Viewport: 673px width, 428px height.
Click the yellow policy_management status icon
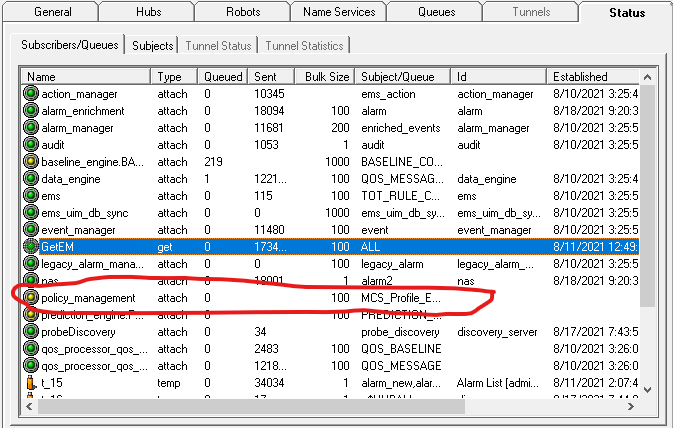tap(32, 298)
